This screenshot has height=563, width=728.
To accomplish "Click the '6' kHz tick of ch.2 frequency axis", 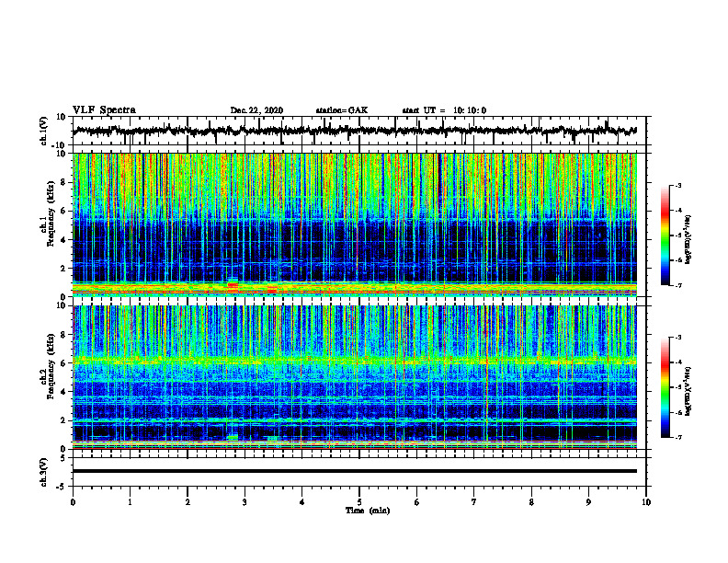I will [x=63, y=363].
